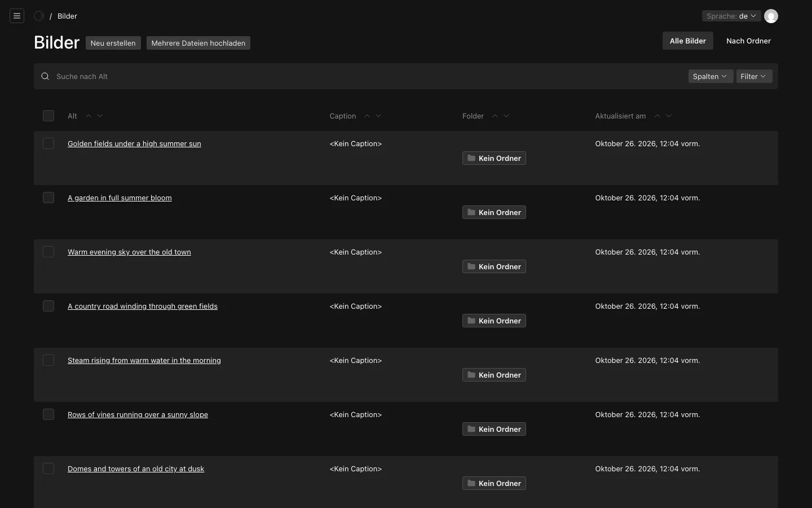
Task: Select the country road winding row checkbox
Action: pos(48,306)
